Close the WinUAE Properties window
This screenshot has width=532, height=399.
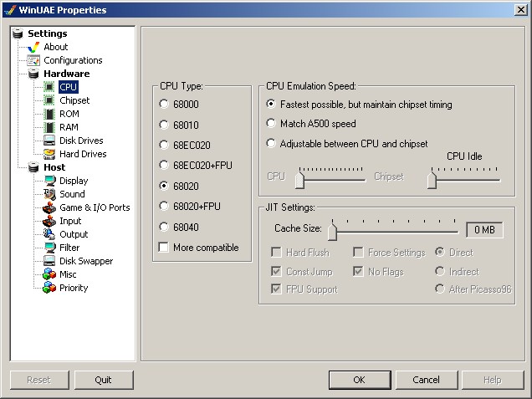pyautogui.click(x=521, y=9)
